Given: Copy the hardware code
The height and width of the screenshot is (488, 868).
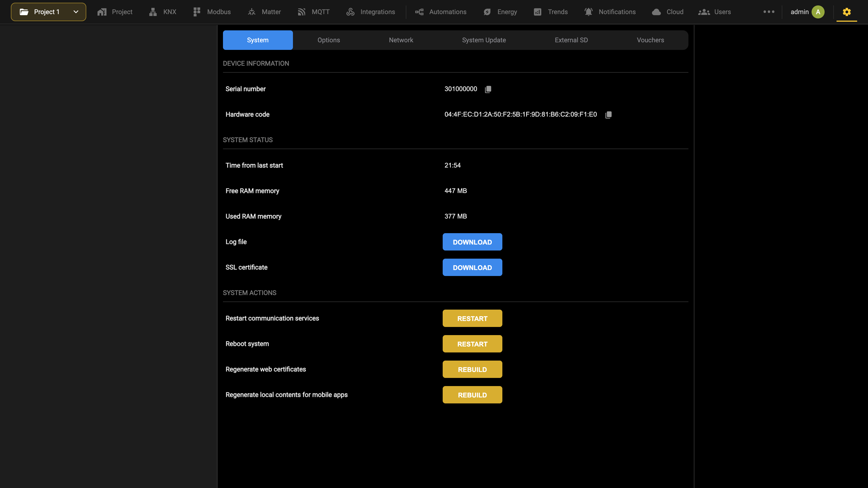Looking at the screenshot, I should coord(608,115).
